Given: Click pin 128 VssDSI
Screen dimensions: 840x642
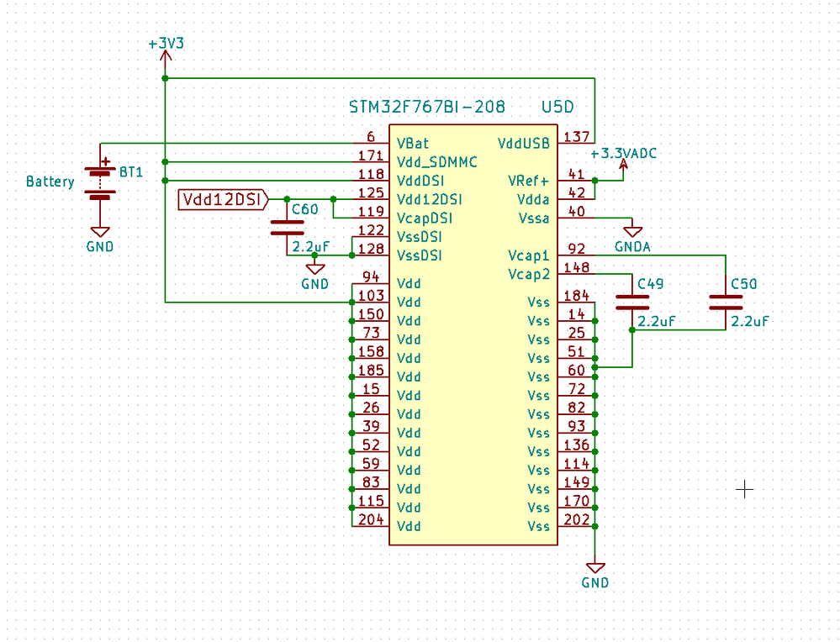Looking at the screenshot, I should coord(371,255).
